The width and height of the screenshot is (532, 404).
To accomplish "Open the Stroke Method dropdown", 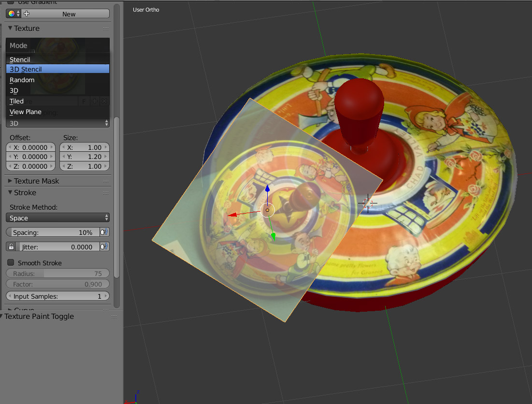I will (x=58, y=218).
